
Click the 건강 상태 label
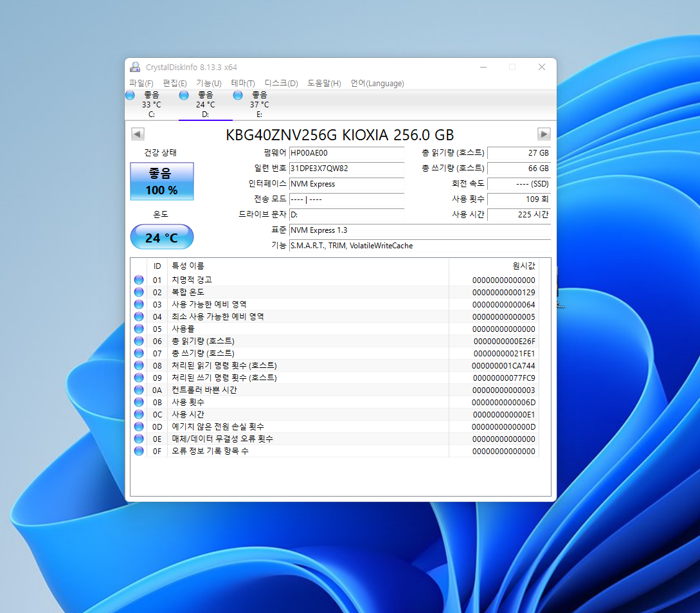point(160,153)
